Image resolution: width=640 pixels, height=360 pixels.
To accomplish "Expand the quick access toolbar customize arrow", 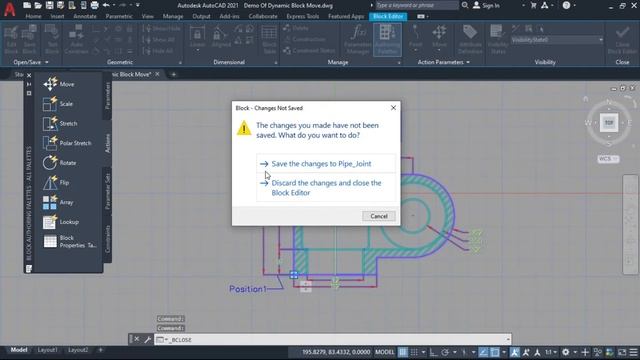I will tap(138, 5).
